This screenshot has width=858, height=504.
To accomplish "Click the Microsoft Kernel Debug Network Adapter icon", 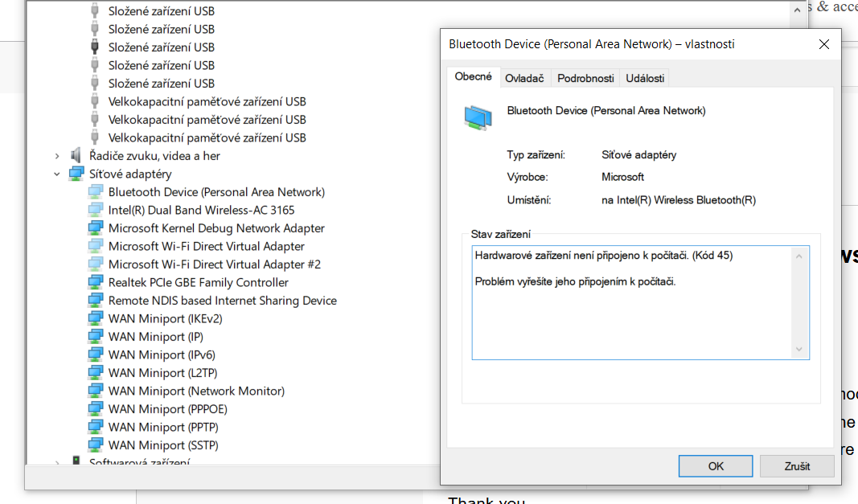I will 96,228.
